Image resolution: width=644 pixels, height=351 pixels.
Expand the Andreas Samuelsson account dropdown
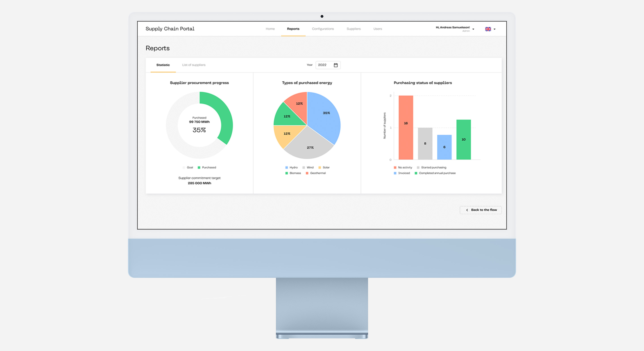coord(473,29)
